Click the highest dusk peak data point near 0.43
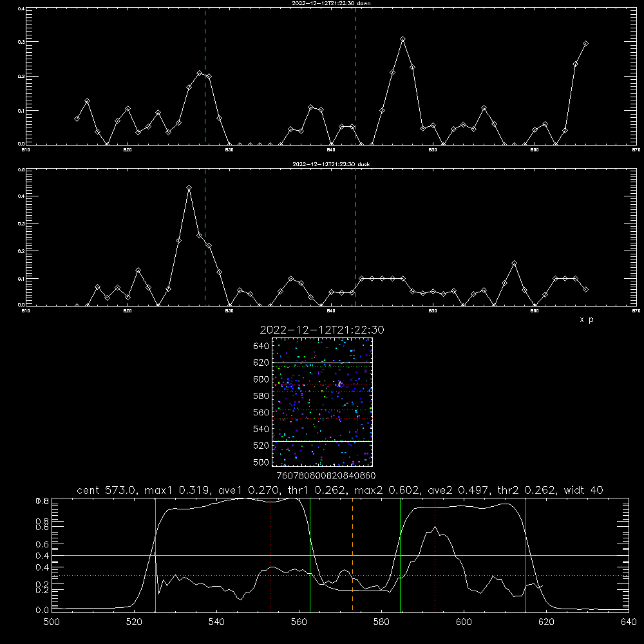This screenshot has height=644, width=644. pyautogui.click(x=189, y=187)
